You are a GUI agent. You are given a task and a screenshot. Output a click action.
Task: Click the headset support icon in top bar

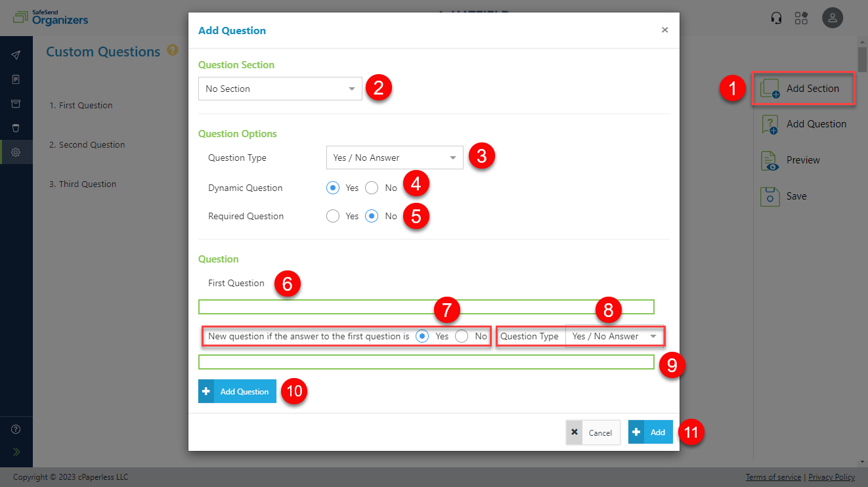pyautogui.click(x=776, y=18)
